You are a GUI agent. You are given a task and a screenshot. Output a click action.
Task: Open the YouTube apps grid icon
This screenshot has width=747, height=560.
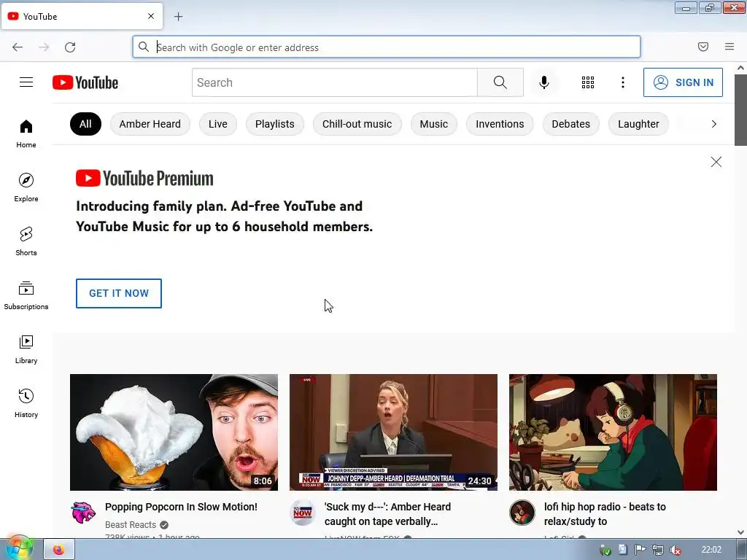click(x=588, y=82)
